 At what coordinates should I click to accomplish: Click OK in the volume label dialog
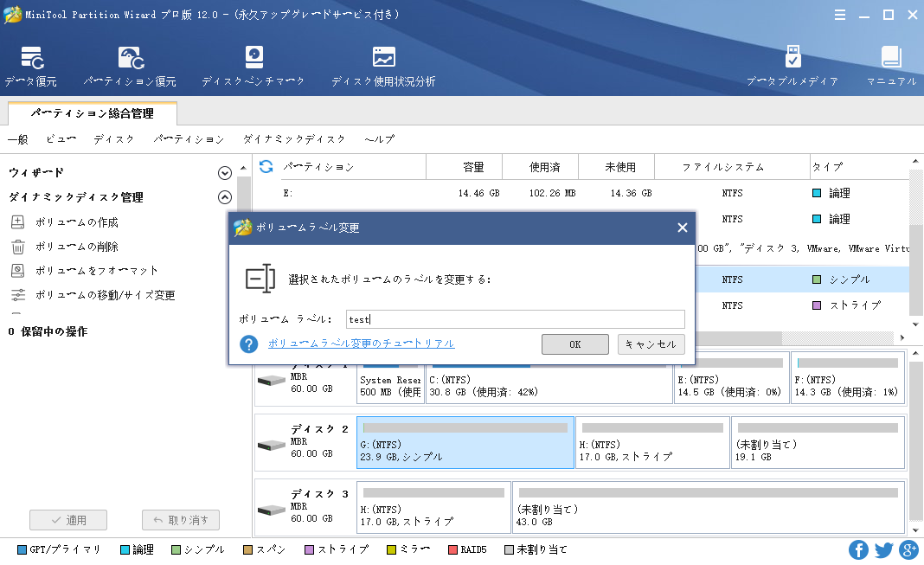(x=574, y=344)
